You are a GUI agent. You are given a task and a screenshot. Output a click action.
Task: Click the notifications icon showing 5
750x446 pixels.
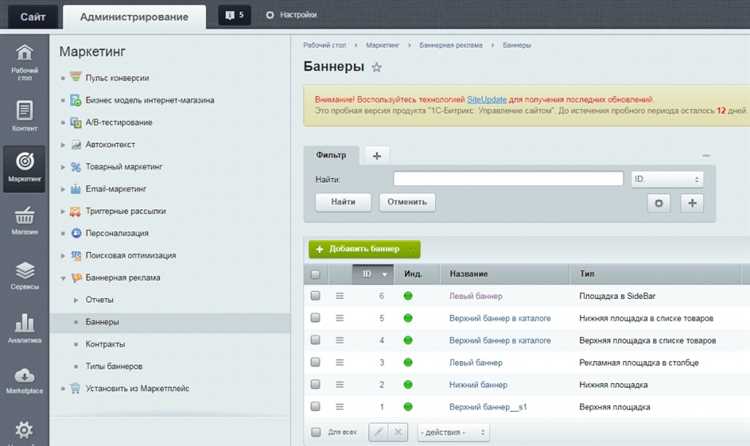pyautogui.click(x=234, y=15)
